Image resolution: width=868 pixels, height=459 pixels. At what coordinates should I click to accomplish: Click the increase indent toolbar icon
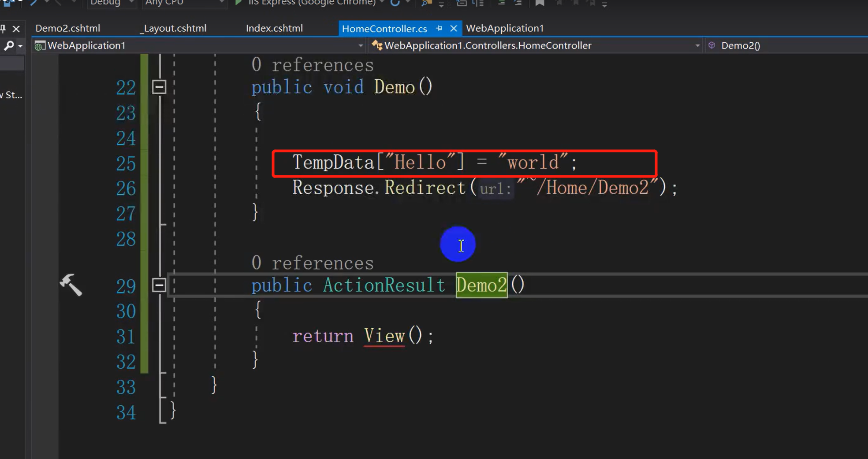point(518,3)
